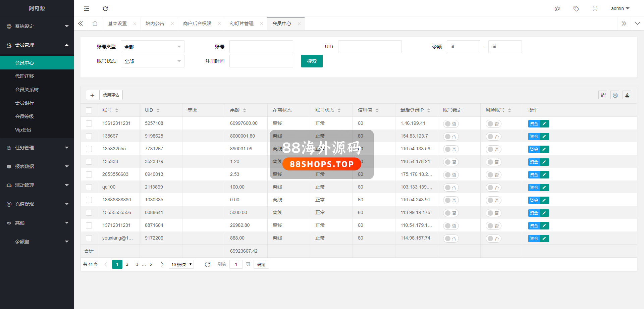Open the 账号类型 dropdown
Image resolution: width=644 pixels, height=309 pixels.
click(x=152, y=47)
